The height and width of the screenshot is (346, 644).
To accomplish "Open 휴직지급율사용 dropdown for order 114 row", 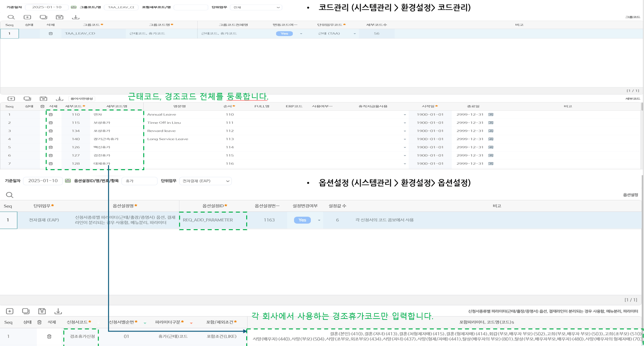I will pyautogui.click(x=405, y=147).
